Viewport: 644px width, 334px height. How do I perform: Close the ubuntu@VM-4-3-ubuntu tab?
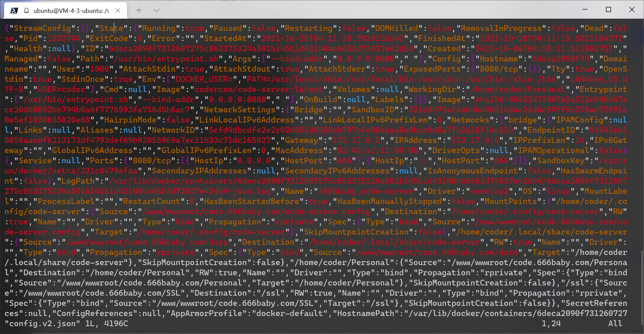(x=118, y=11)
